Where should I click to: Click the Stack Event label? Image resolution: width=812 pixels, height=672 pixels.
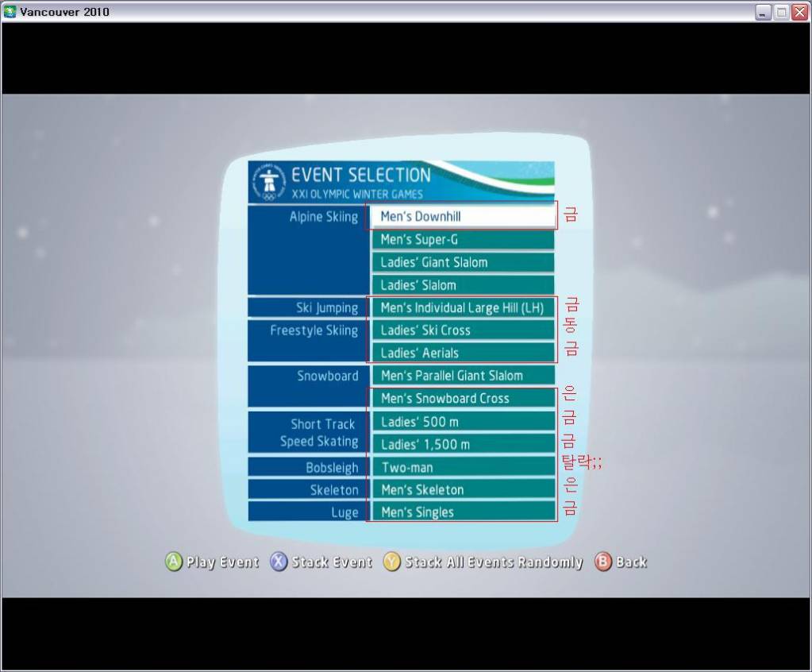(332, 562)
